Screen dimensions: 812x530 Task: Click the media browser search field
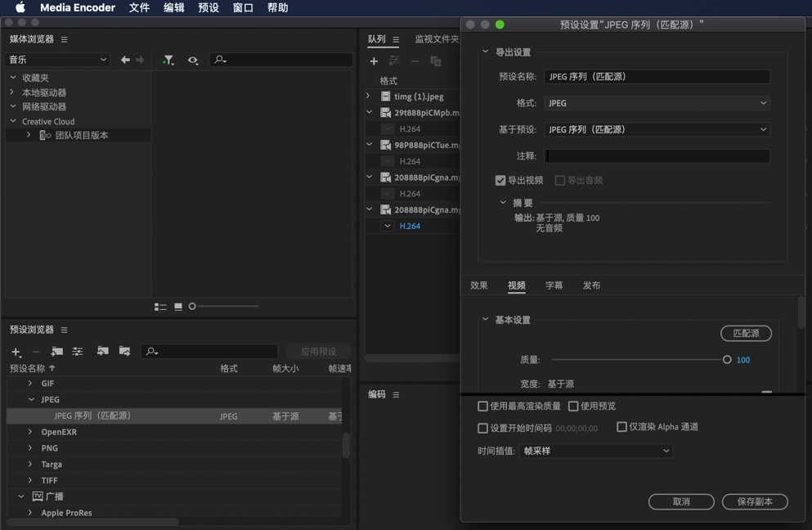coord(280,60)
